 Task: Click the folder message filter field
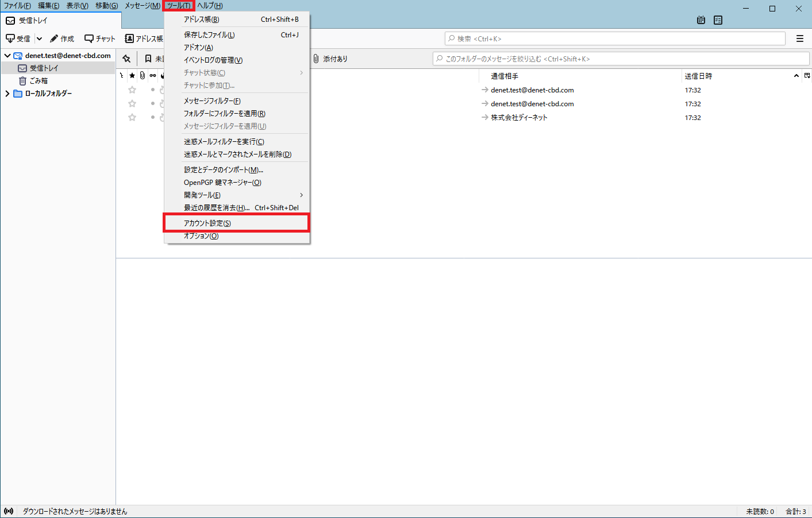tap(621, 59)
